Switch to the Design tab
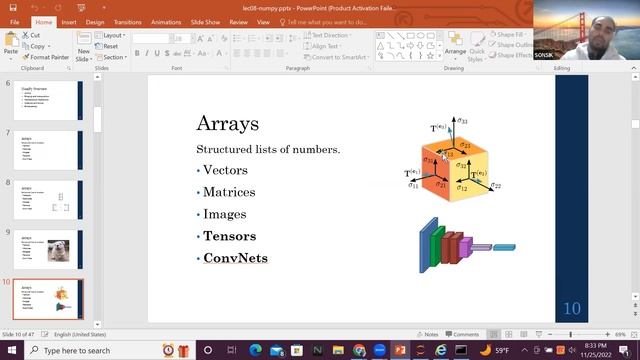This screenshot has height=360, width=640. (95, 22)
